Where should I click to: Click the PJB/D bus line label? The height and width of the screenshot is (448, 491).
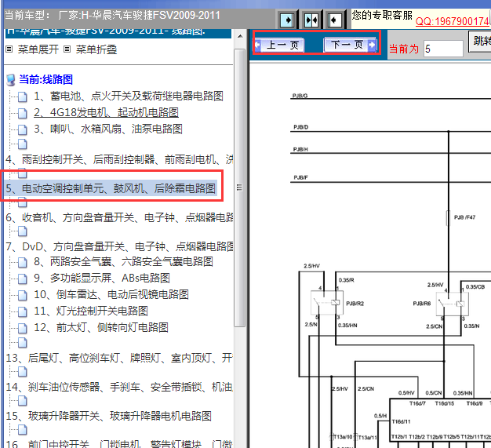click(301, 127)
